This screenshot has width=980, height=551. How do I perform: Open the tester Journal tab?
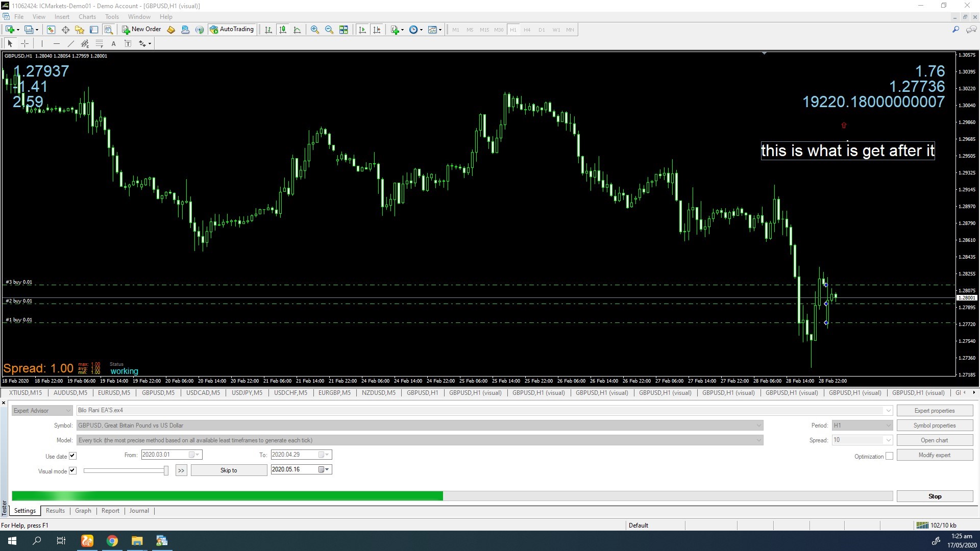[x=139, y=511]
